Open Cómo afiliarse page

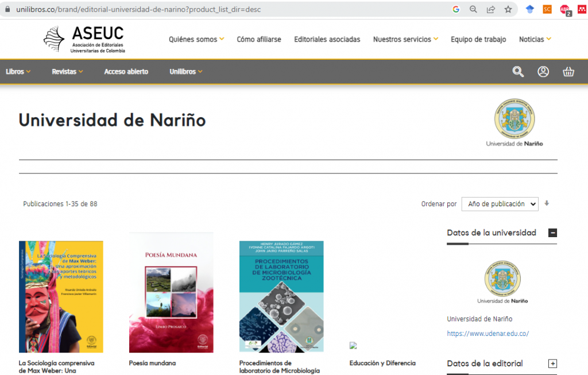point(259,40)
